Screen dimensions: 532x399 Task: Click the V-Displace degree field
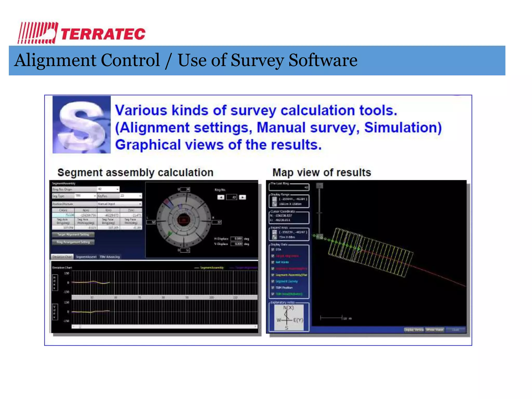pos(237,244)
